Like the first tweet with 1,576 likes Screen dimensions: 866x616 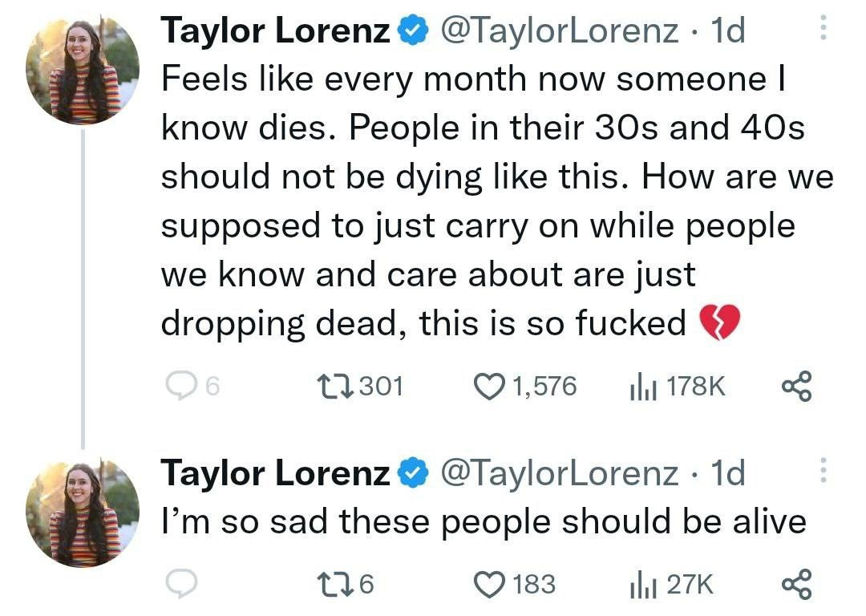(489, 387)
